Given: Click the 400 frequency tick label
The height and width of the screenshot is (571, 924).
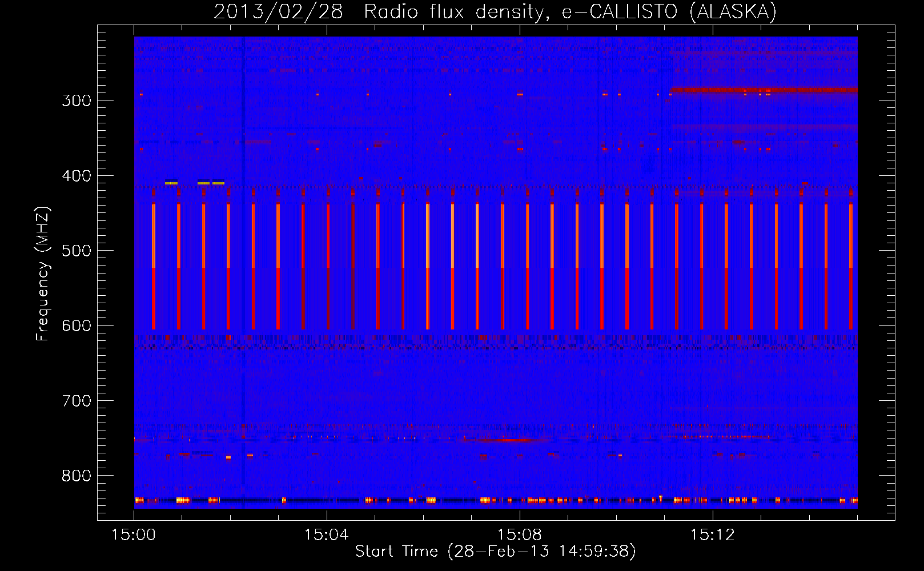Looking at the screenshot, I should click(77, 176).
